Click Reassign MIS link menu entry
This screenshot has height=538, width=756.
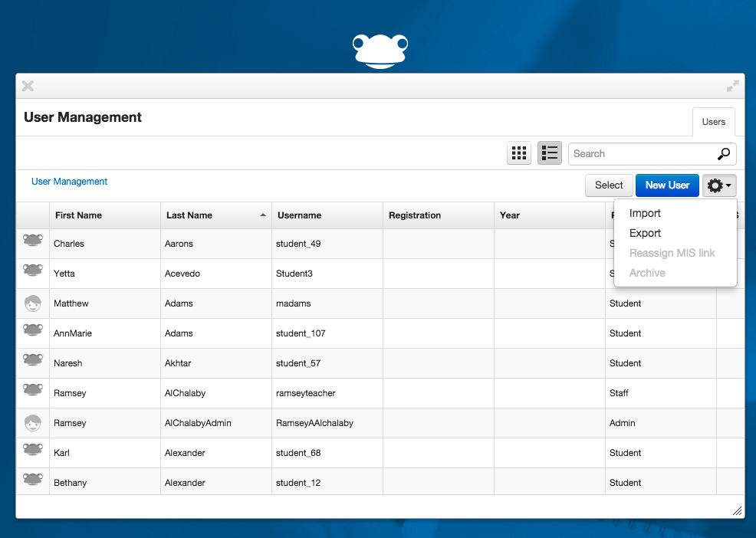(672, 253)
